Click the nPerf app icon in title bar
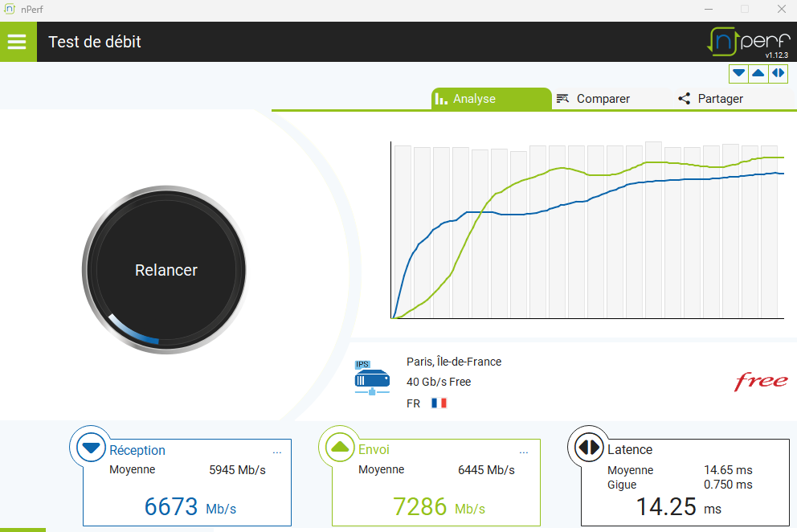 [x=10, y=9]
